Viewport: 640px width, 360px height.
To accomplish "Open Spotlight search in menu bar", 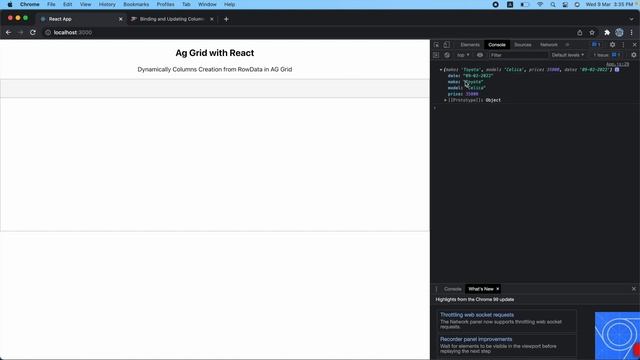I will coord(553,4).
